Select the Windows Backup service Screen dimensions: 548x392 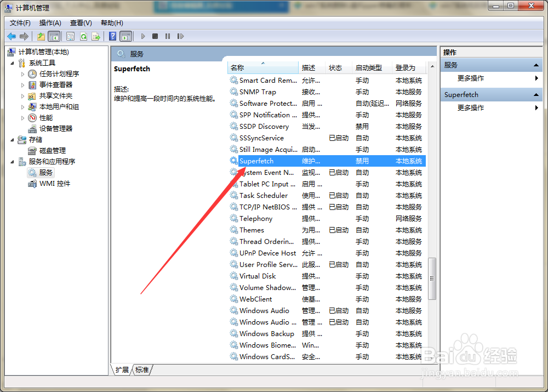click(327, 333)
